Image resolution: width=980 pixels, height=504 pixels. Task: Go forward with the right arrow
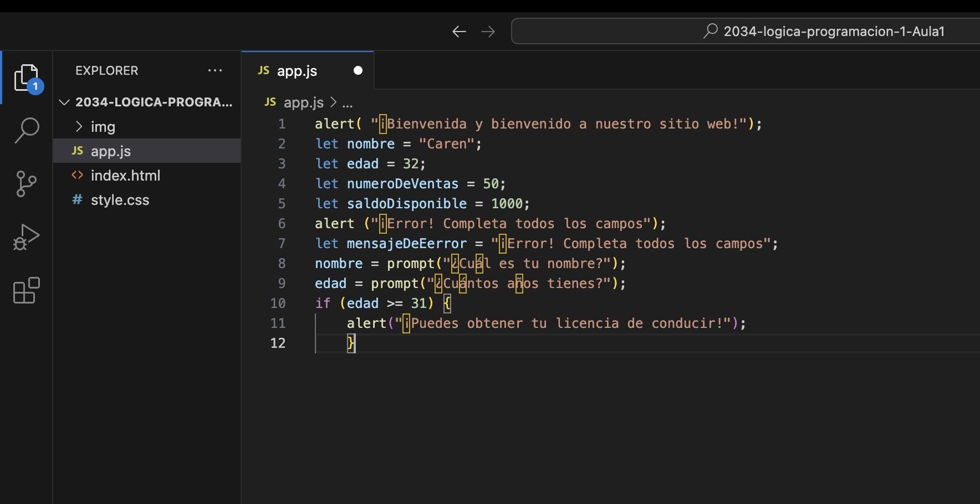(488, 32)
